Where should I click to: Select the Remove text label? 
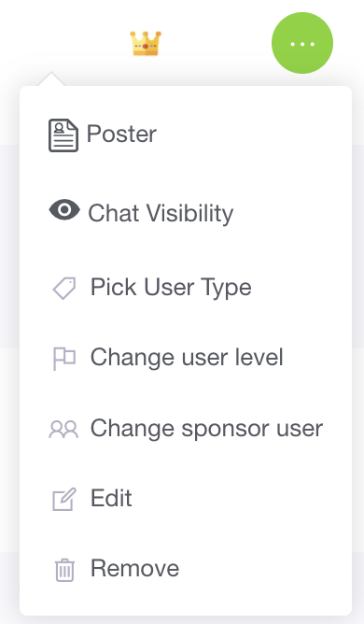pos(134,568)
